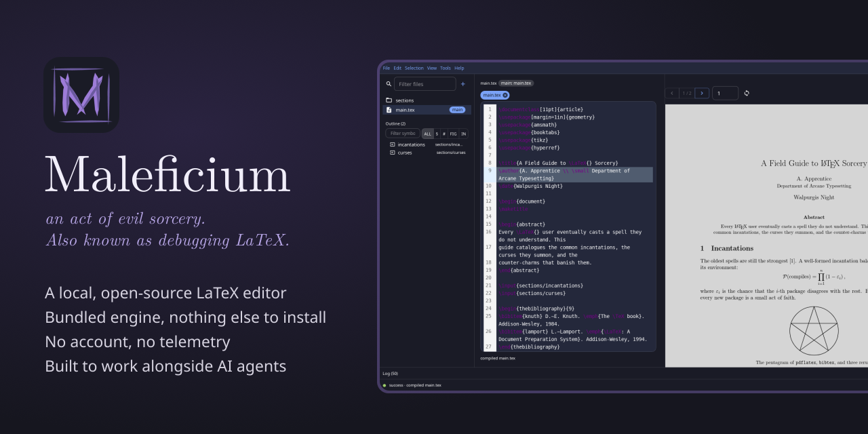Viewport: 868px width, 434px height.
Task: Toggle the # outline filter
Action: pyautogui.click(x=444, y=134)
